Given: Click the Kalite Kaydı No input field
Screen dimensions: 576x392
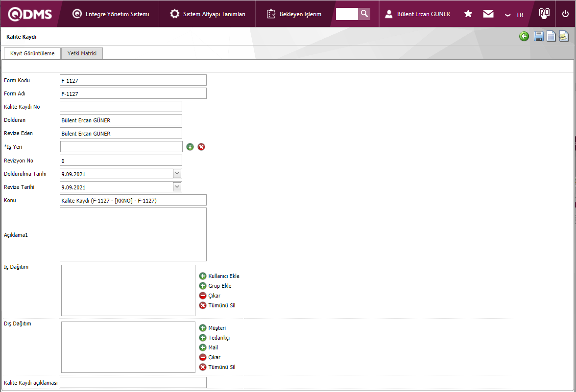Looking at the screenshot, I should coord(121,107).
